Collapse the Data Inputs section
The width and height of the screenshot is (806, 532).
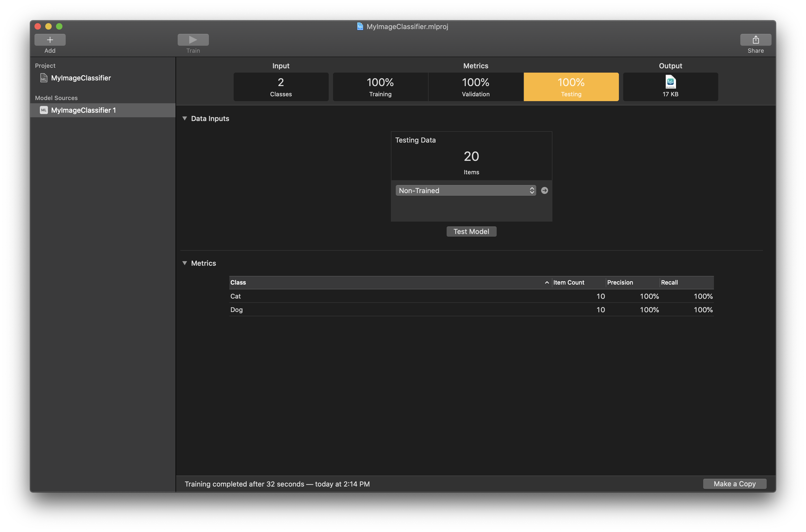coord(185,118)
